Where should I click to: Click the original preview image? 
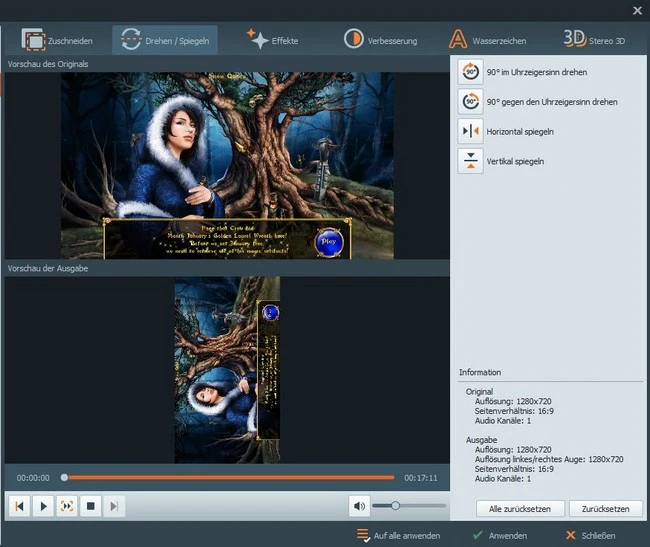click(x=228, y=166)
